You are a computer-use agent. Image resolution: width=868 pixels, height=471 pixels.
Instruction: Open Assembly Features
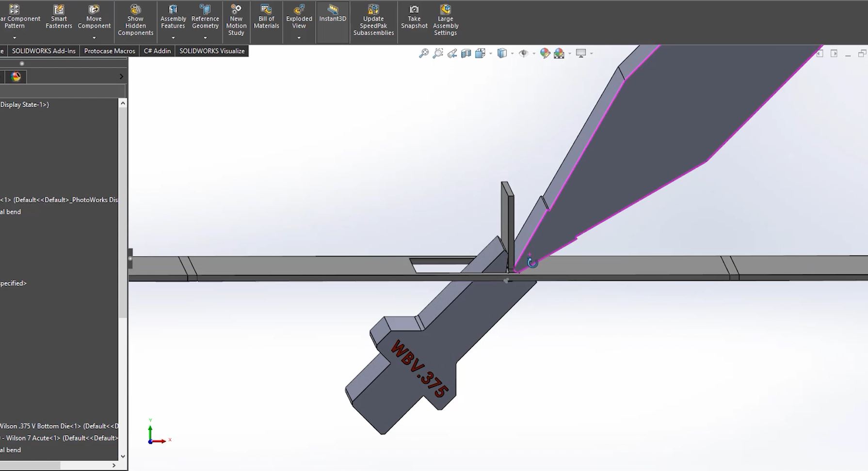click(x=173, y=17)
